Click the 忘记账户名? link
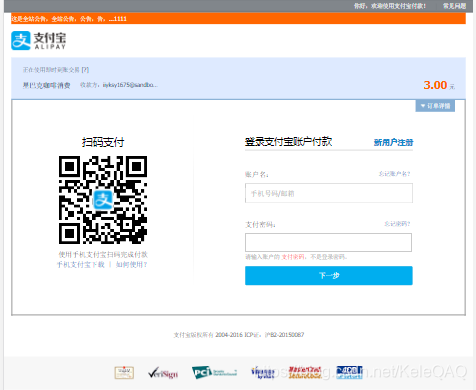This screenshot has width=476, height=390. coord(394,174)
